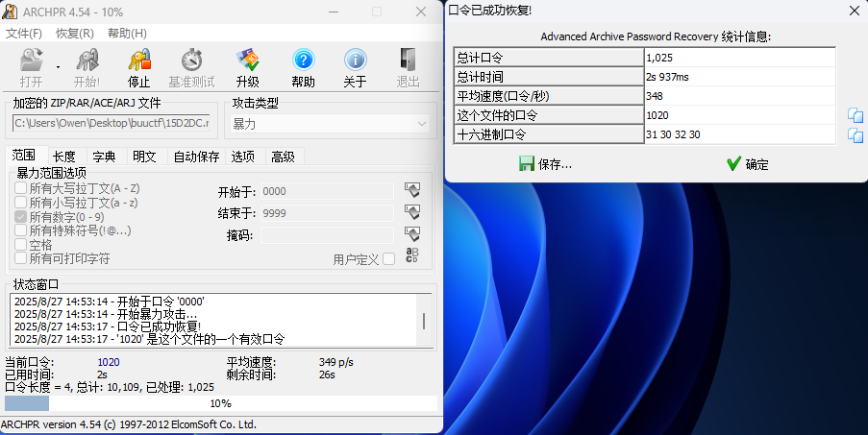Toggle 所有特殊符号(!@...) checkbox
868x435 pixels.
[20, 230]
